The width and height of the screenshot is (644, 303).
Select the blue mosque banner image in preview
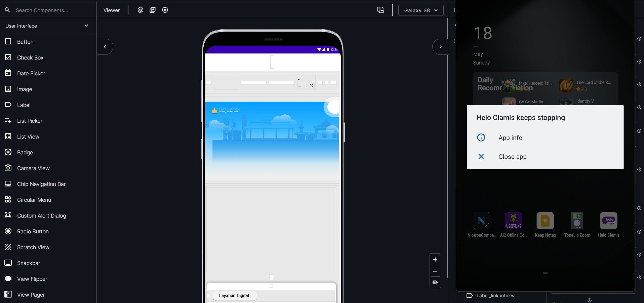(272, 141)
